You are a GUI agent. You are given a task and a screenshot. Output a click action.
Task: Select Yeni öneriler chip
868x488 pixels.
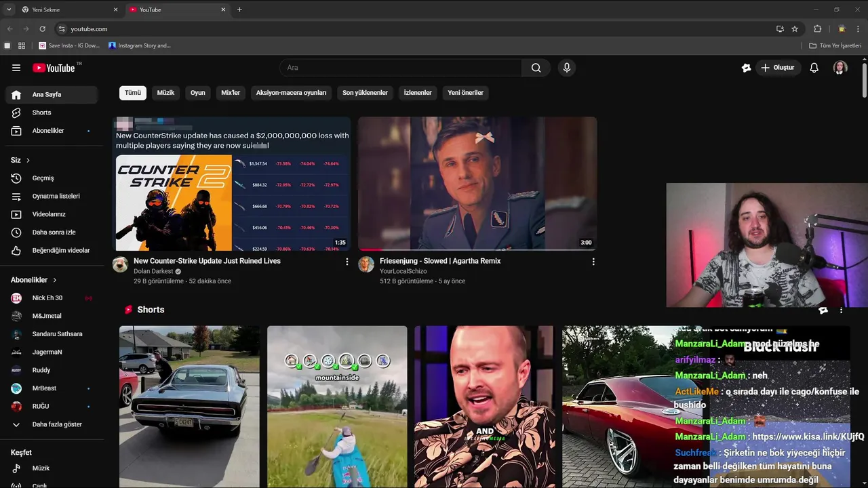tap(465, 93)
